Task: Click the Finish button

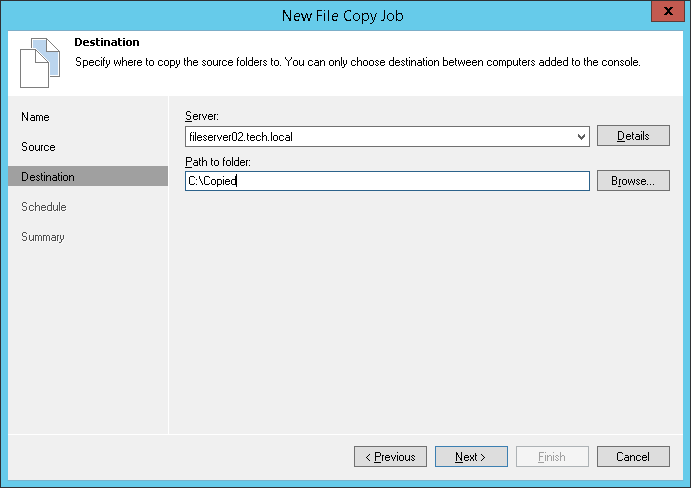Action: 552,457
